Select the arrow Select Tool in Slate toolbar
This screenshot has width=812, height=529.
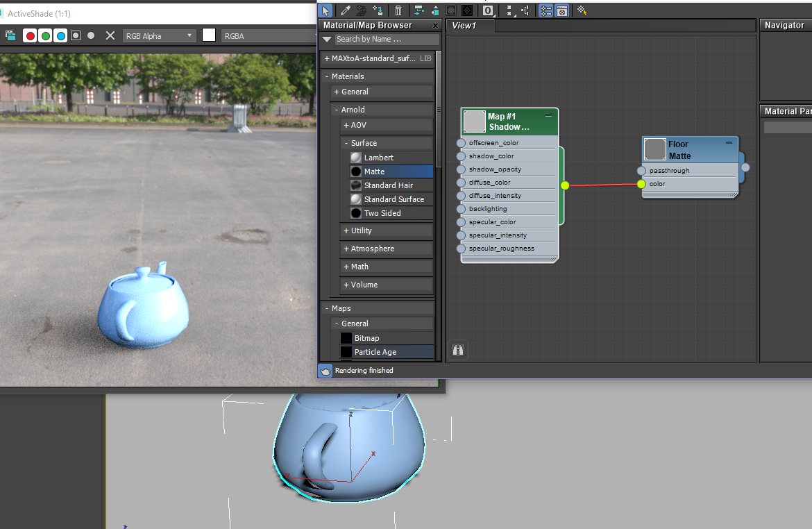(325, 10)
